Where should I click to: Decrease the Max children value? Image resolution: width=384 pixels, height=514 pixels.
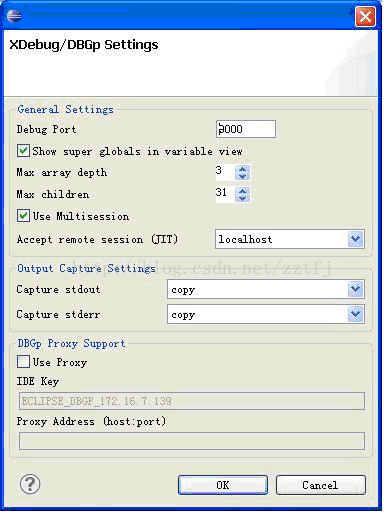[x=243, y=198]
